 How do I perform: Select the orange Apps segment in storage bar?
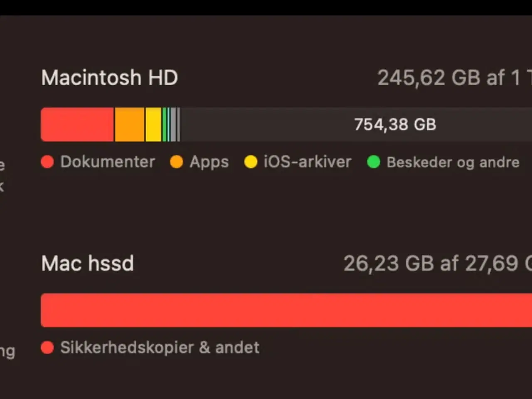coord(130,125)
